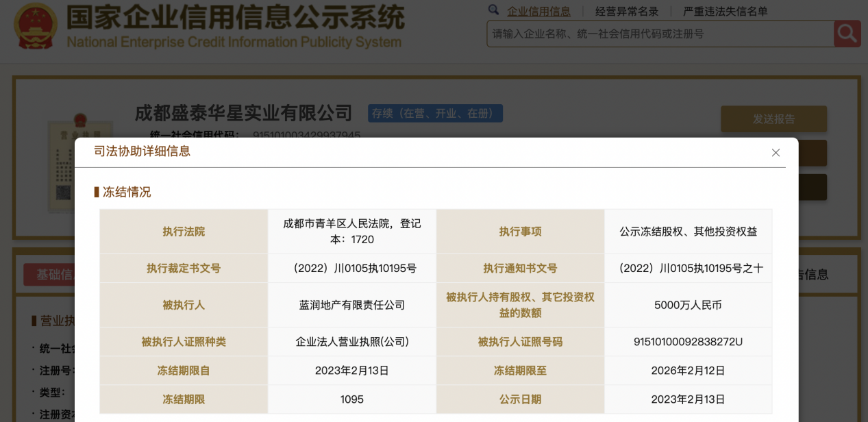Image resolution: width=868 pixels, height=422 pixels.
Task: Click the 被执行人证照号码 label cell
Action: (x=520, y=342)
